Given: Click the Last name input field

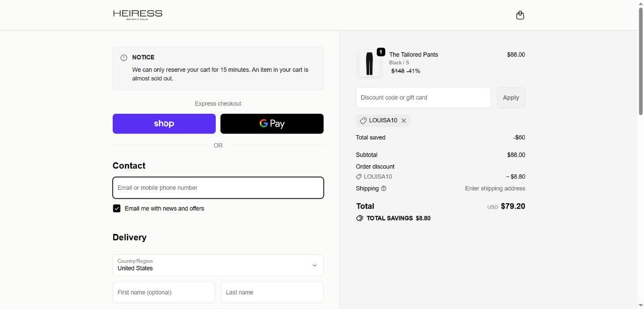Looking at the screenshot, I should (x=272, y=292).
